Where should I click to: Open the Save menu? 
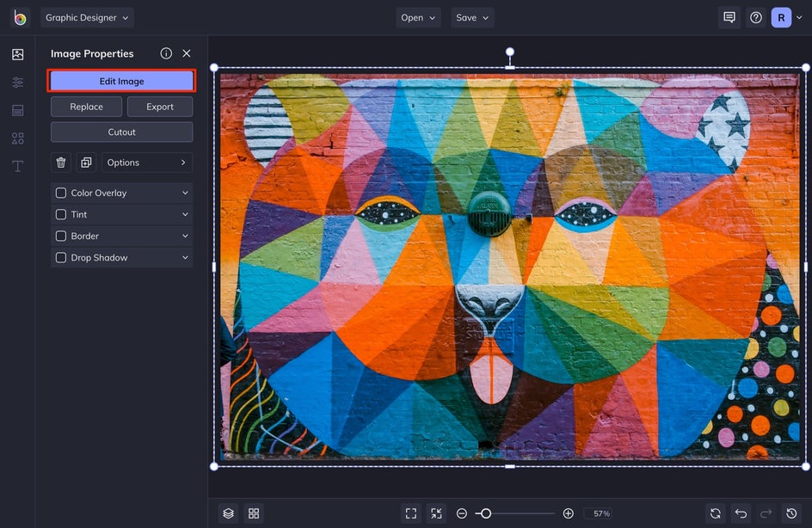[472, 17]
